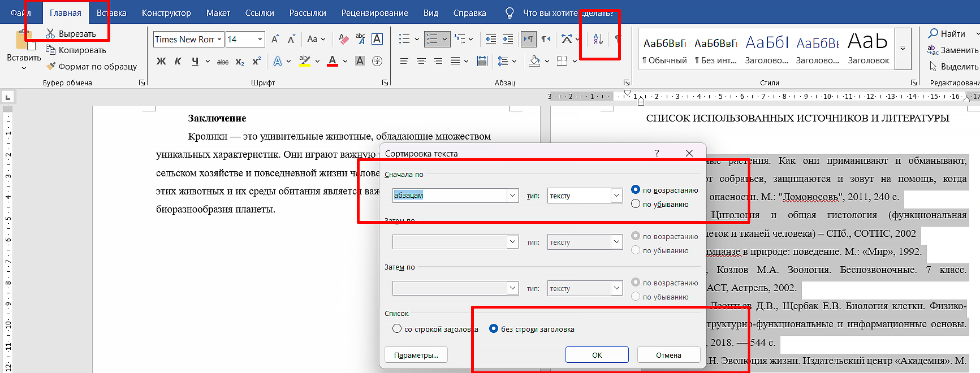Image resolution: width=980 pixels, height=373 pixels.
Task: Open the Рассылки ribbon tab
Action: pos(308,12)
